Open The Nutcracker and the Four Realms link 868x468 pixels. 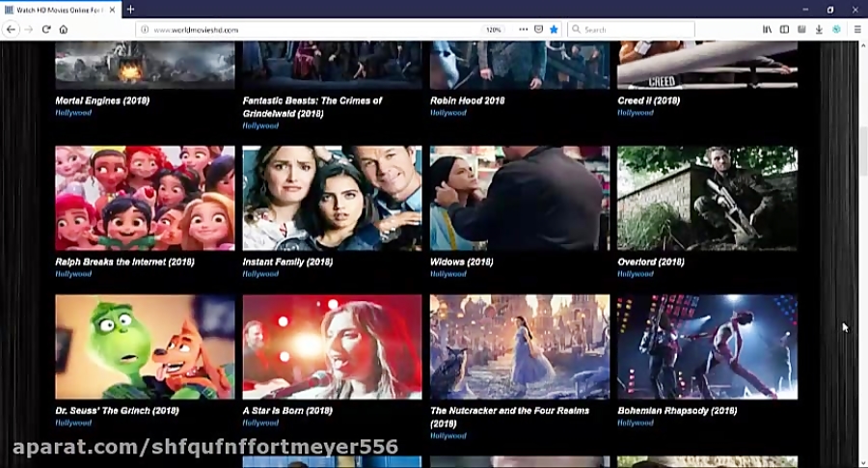pos(509,417)
